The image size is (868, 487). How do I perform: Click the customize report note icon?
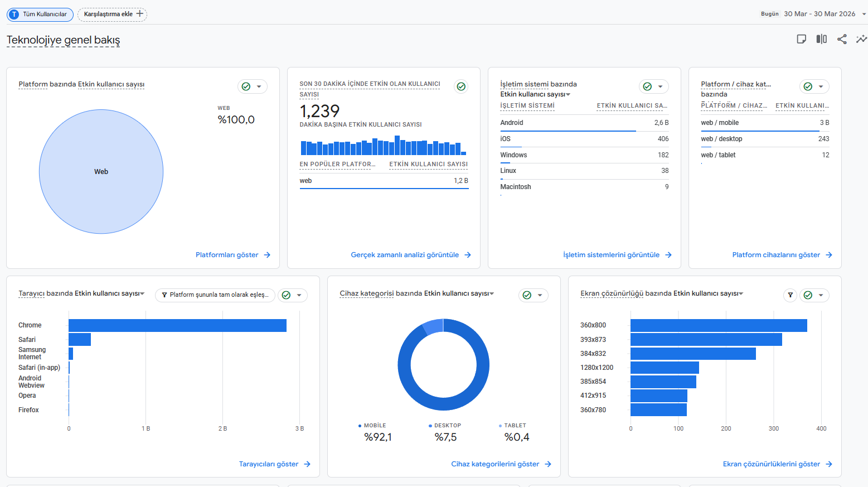802,39
